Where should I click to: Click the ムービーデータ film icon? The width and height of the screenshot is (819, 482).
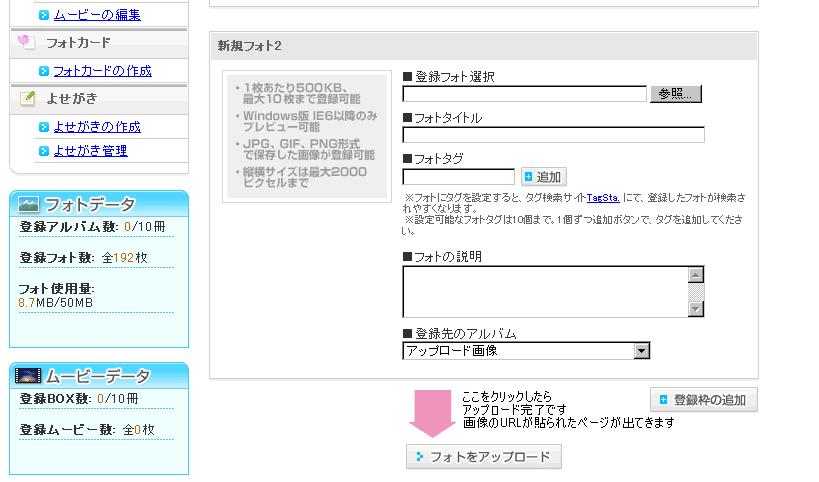(28, 375)
